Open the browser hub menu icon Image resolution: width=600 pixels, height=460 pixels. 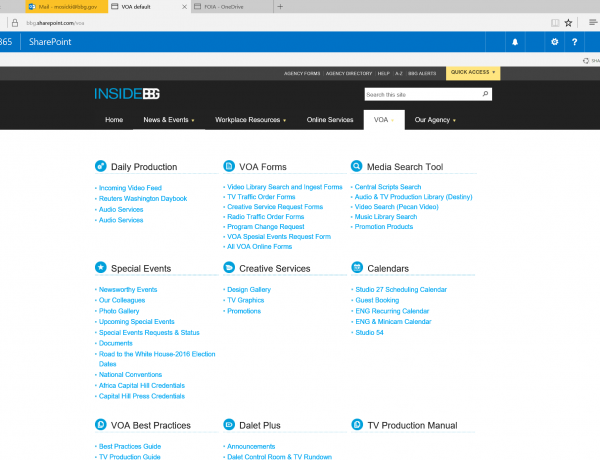[593, 23]
